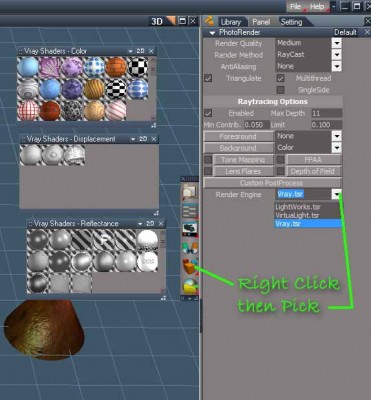Toggle 2D mode on Vray Shaders Displacement panel
This screenshot has height=400, width=371.
point(143,139)
